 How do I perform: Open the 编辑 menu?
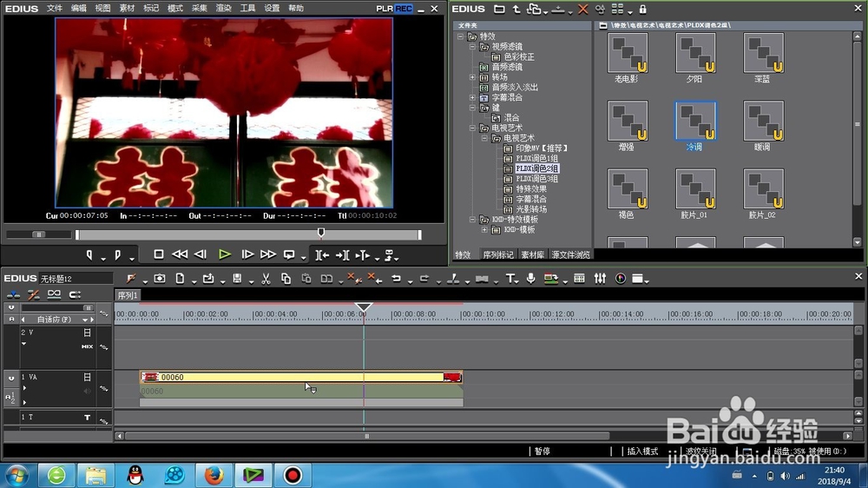tap(78, 9)
